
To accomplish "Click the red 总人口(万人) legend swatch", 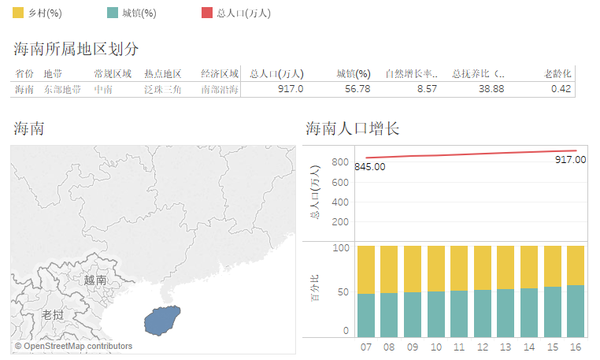I will coord(207,13).
